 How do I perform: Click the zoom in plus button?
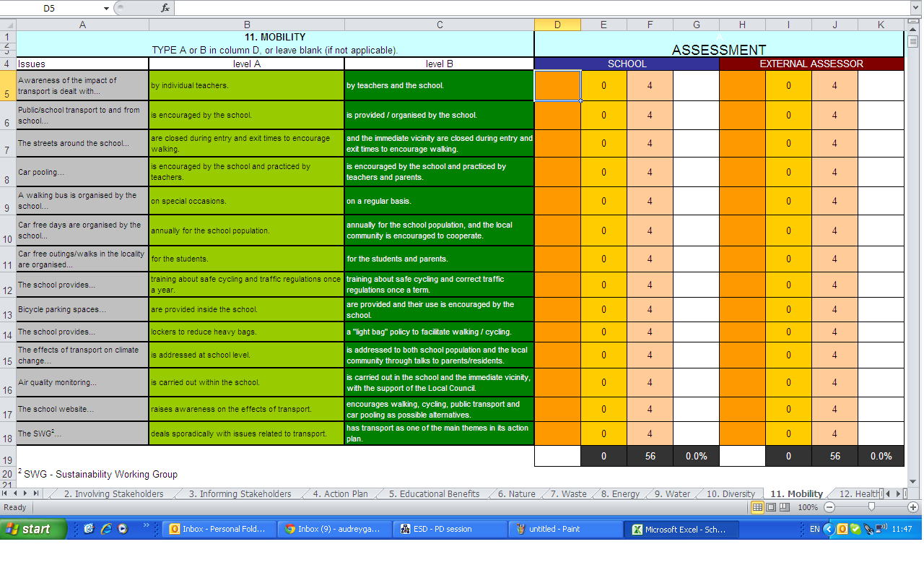(912, 507)
